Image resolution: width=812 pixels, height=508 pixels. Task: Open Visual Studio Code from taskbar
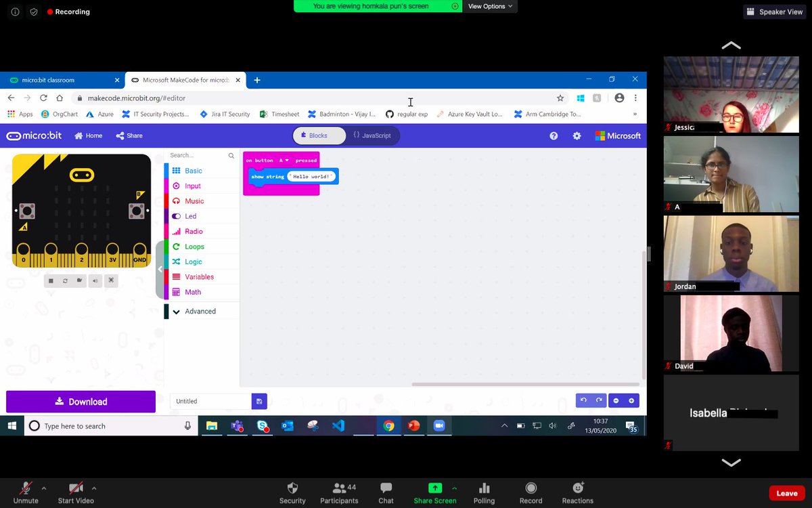[x=338, y=425]
